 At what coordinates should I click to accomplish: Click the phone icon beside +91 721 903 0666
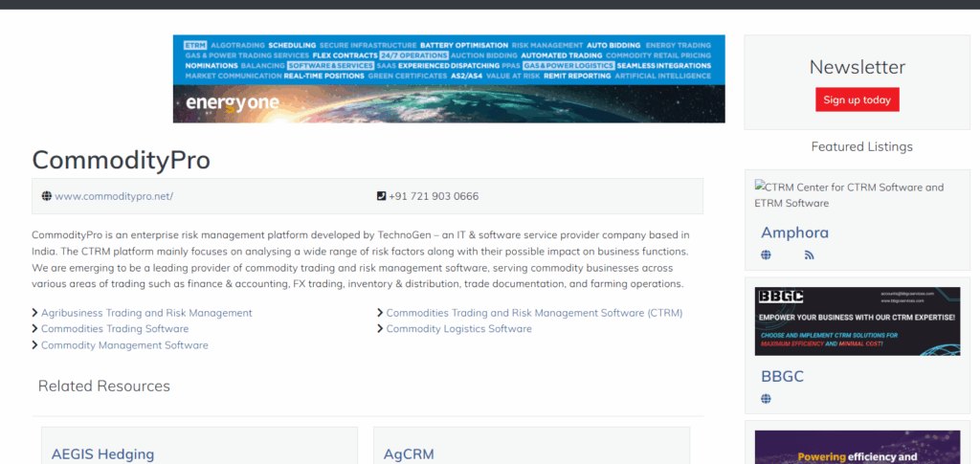click(382, 196)
